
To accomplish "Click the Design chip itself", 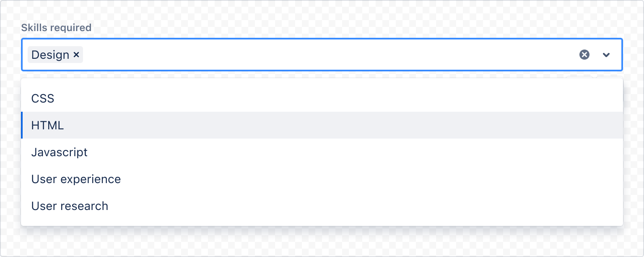I will pyautogui.click(x=50, y=55).
